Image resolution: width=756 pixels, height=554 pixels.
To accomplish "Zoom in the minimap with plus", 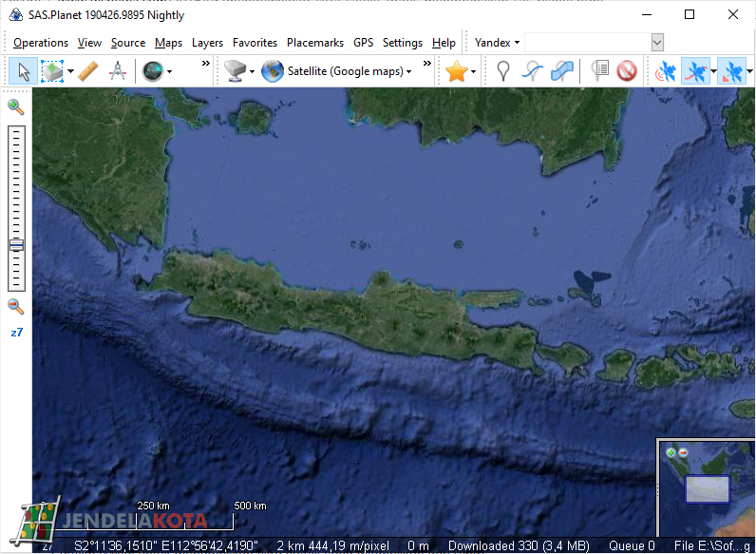I will [671, 452].
